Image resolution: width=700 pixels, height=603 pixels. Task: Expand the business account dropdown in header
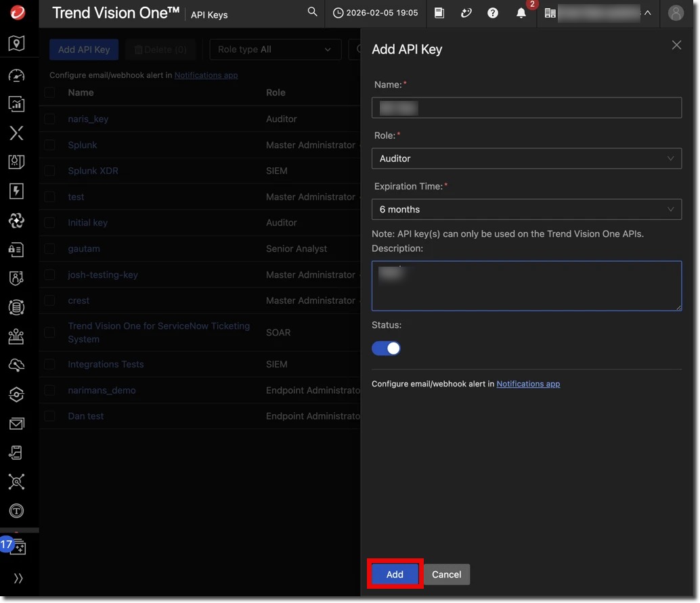pos(598,13)
